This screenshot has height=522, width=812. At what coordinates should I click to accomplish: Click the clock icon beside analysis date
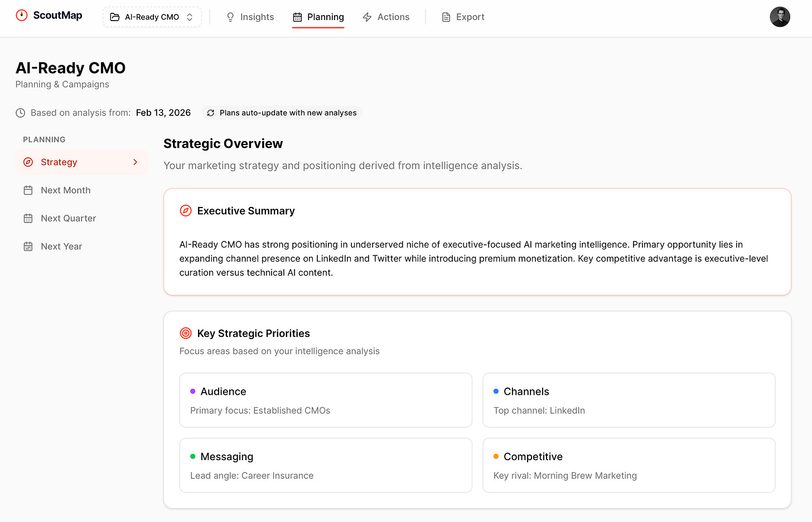(x=21, y=113)
